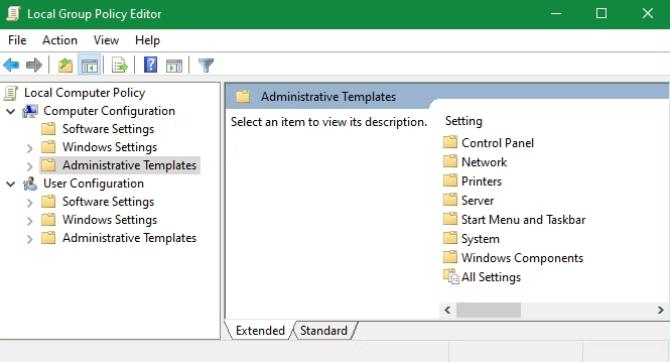The height and width of the screenshot is (362, 670).
Task: Open the File menu
Action: click(17, 40)
